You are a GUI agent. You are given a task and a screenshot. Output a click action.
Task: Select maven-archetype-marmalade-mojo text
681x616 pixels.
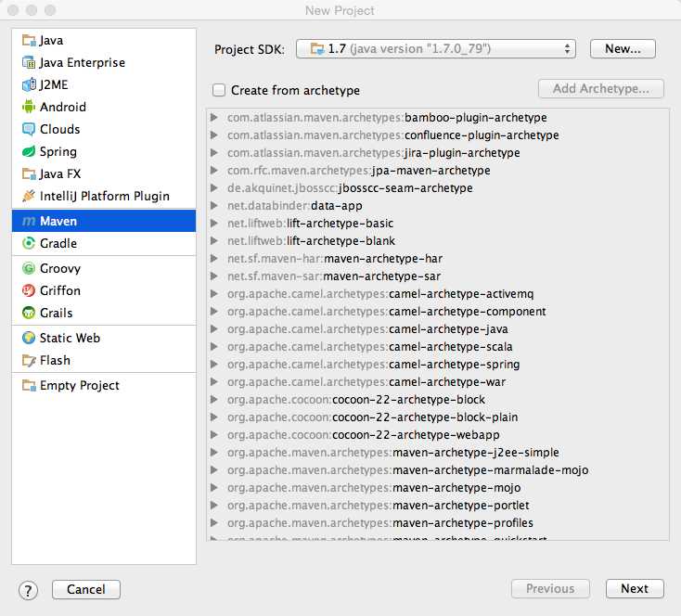point(490,470)
